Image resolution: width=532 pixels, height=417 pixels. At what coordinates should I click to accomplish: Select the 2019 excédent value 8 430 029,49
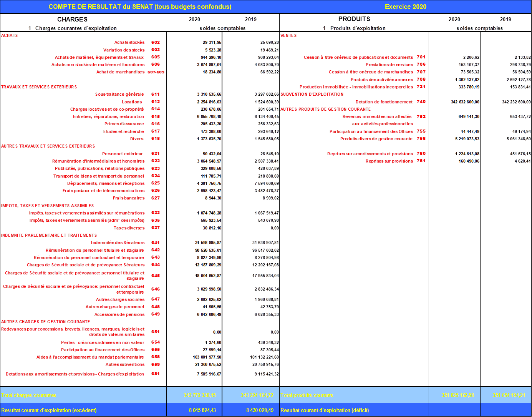pyautogui.click(x=260, y=410)
